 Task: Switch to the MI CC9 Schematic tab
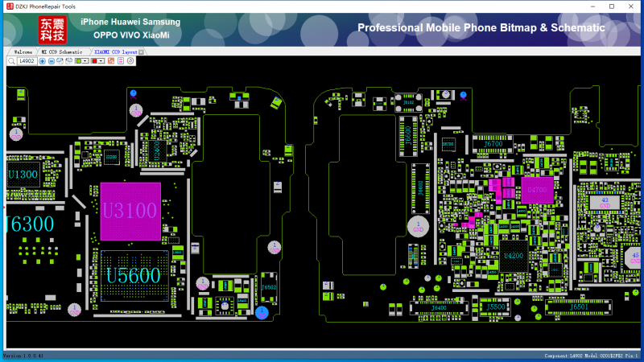[62, 52]
